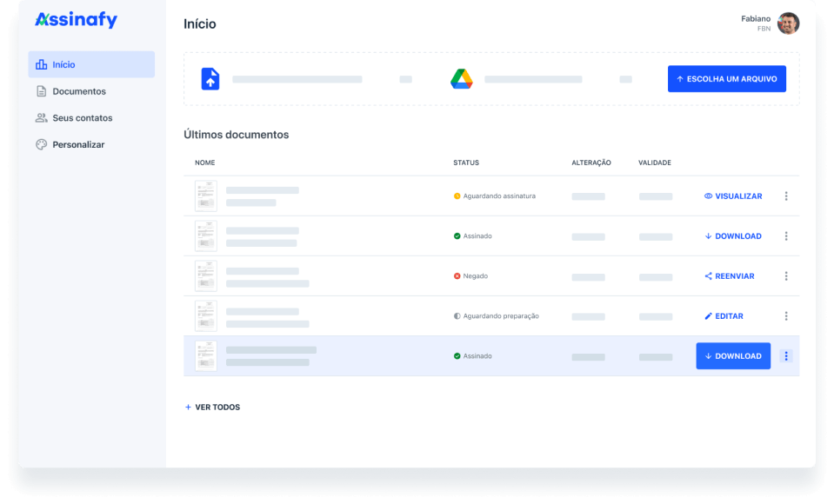This screenshot has width=834, height=504.
Task: Open three-dot menu for Negado document row
Action: [x=786, y=276]
